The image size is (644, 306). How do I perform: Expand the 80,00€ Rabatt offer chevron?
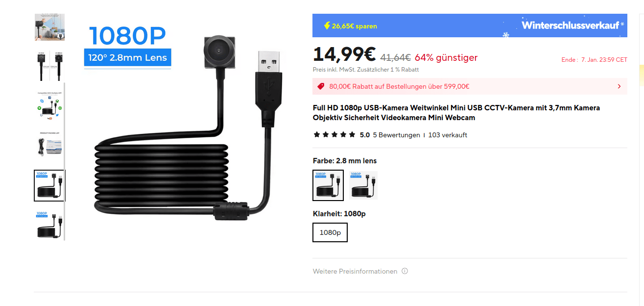[x=619, y=86]
